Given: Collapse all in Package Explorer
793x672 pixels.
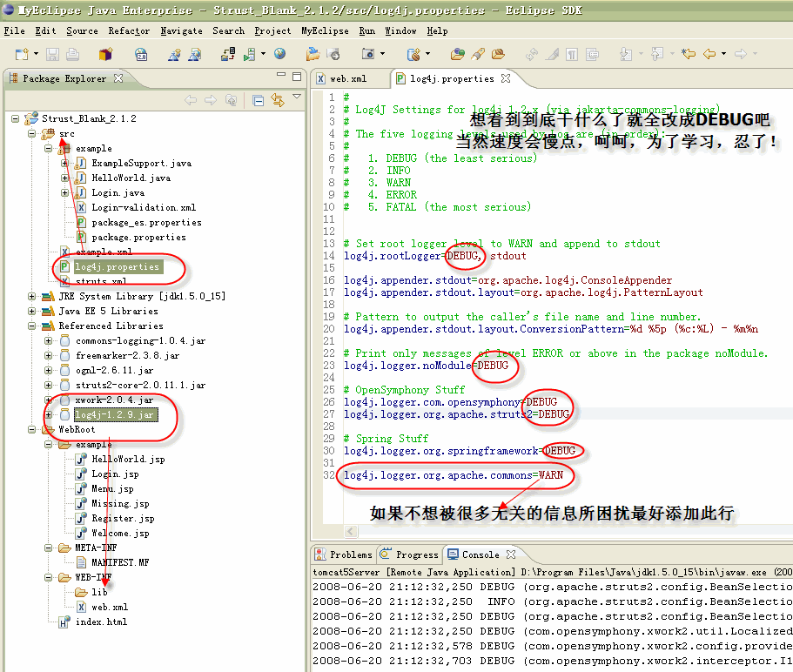Looking at the screenshot, I should tap(258, 101).
